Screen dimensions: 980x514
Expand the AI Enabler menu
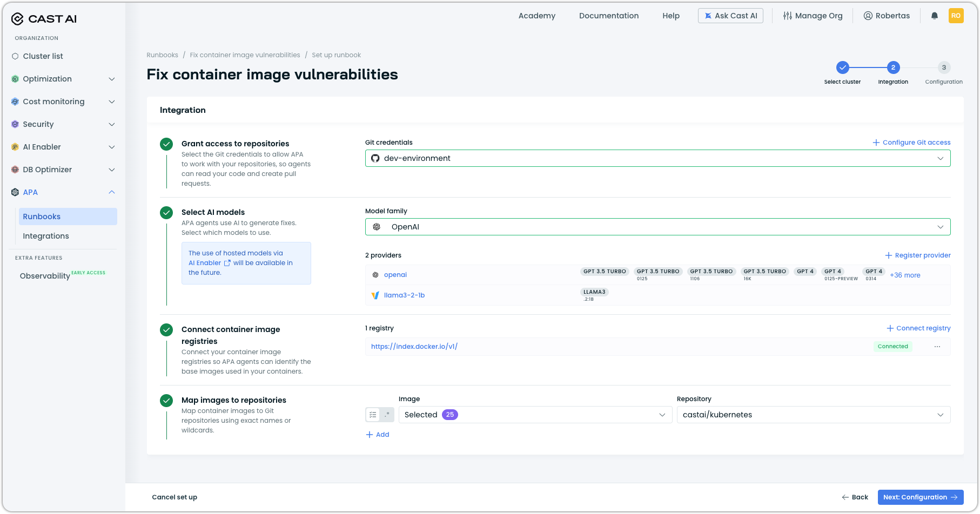(x=112, y=147)
